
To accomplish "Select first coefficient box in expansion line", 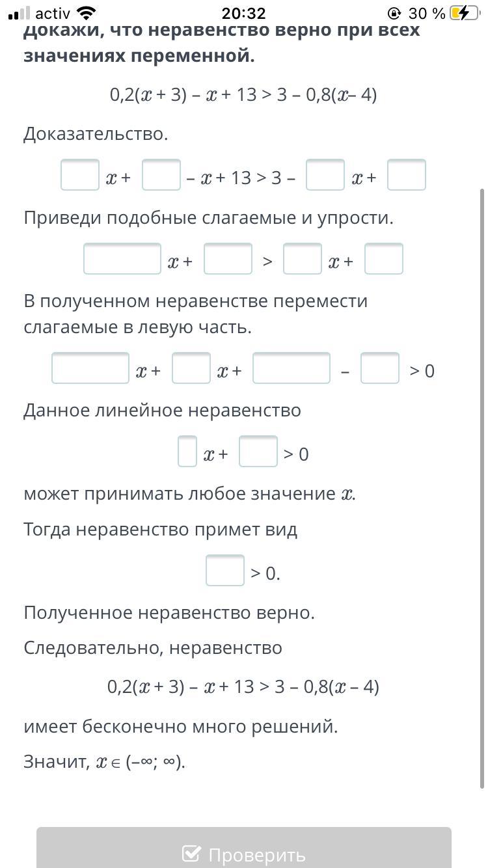I will 80,174.
